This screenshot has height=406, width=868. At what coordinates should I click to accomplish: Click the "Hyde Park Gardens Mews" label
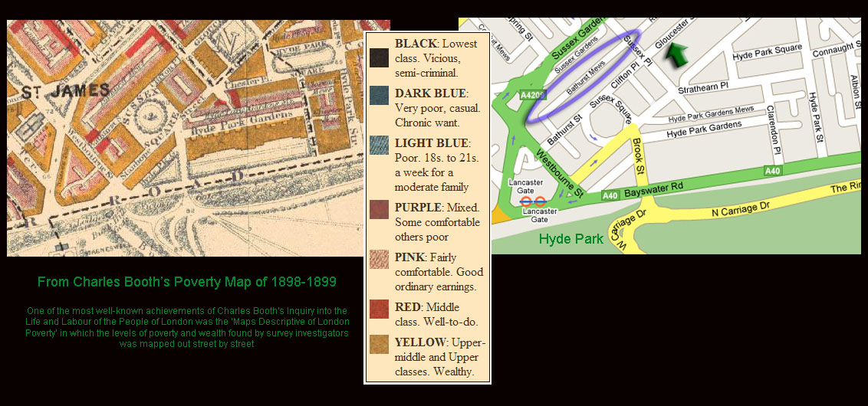tap(711, 114)
